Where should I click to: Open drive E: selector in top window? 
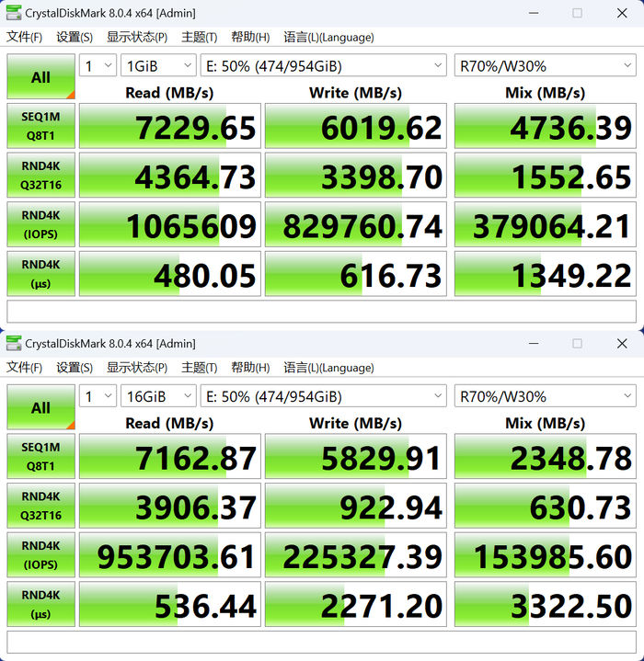point(324,65)
